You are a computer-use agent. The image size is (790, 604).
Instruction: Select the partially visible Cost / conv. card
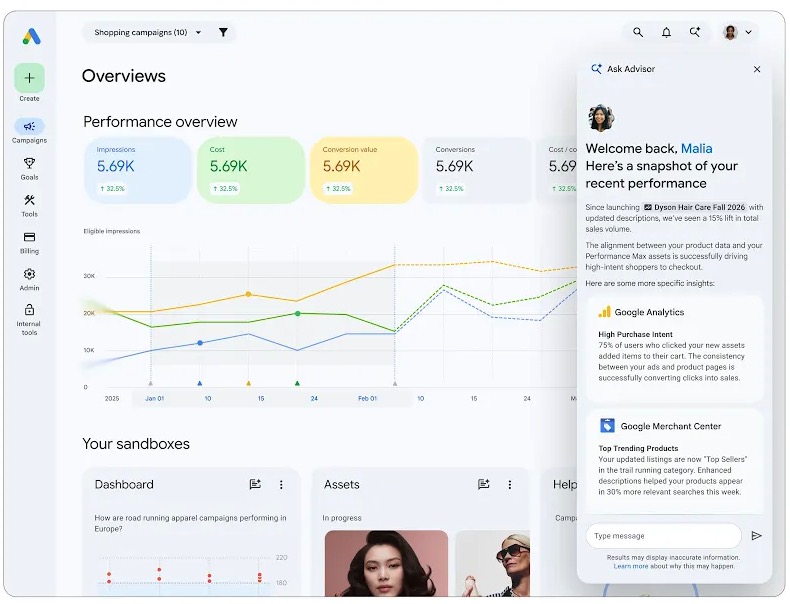coord(557,170)
